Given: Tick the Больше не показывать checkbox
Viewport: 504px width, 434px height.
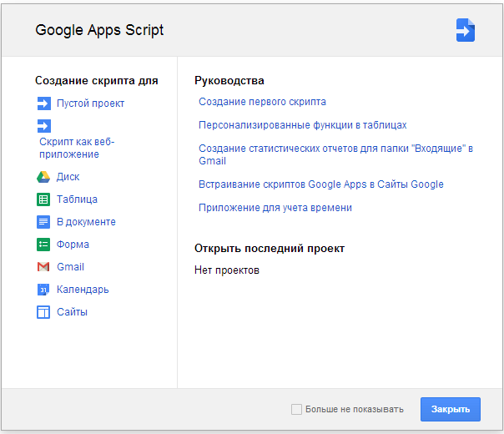Looking at the screenshot, I should click(x=296, y=409).
